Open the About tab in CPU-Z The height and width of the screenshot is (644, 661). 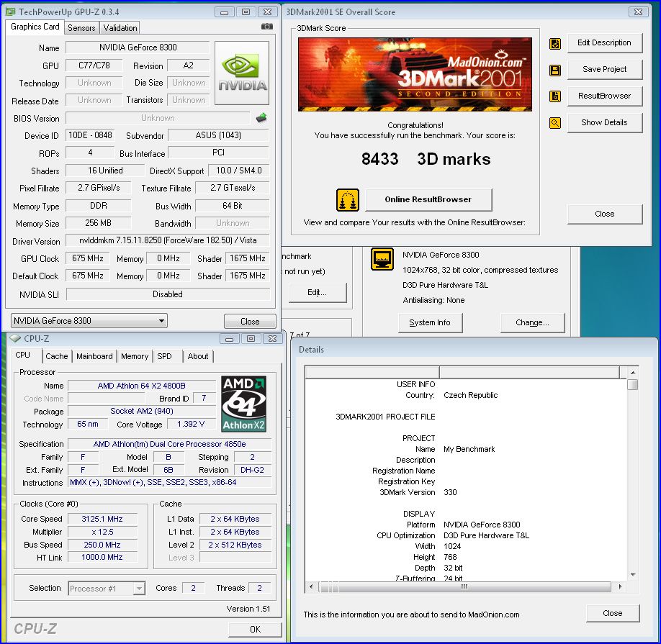198,356
